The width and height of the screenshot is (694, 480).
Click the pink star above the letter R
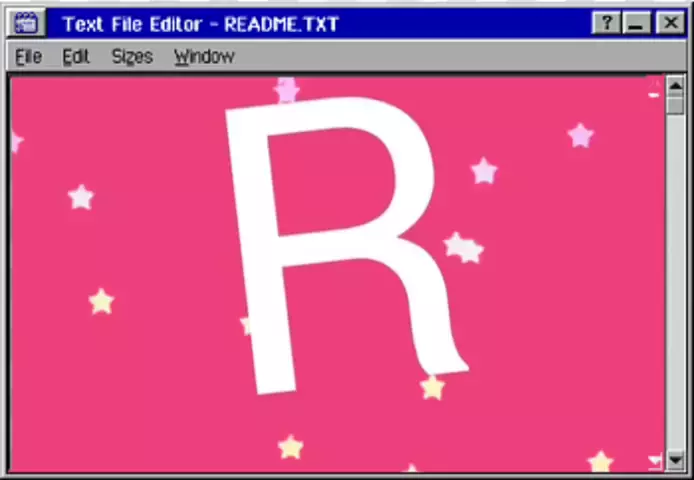[287, 91]
